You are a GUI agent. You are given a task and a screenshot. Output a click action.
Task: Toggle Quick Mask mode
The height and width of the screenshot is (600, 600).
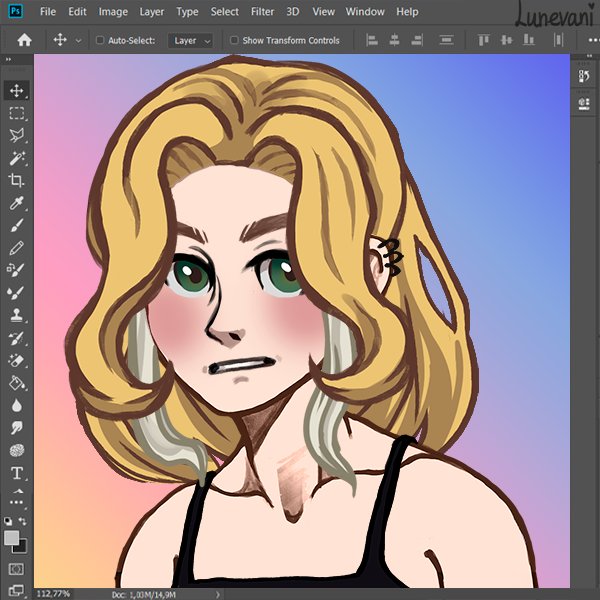click(x=16, y=569)
